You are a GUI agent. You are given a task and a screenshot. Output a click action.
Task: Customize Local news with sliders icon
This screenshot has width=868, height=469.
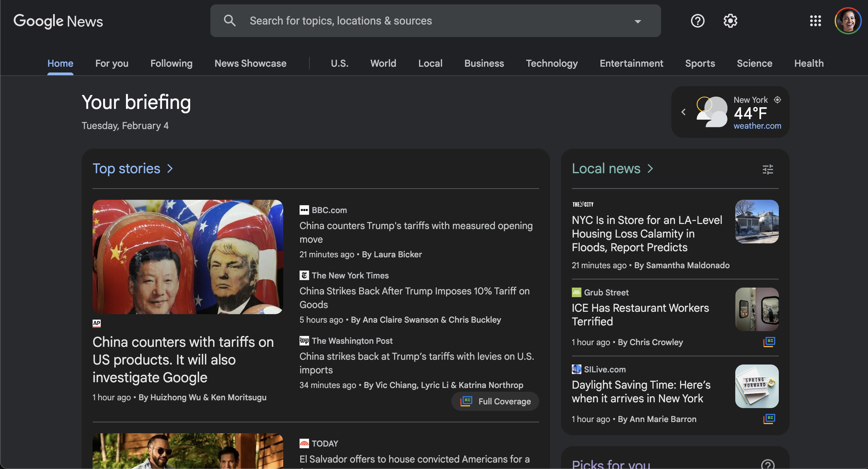coord(768,169)
